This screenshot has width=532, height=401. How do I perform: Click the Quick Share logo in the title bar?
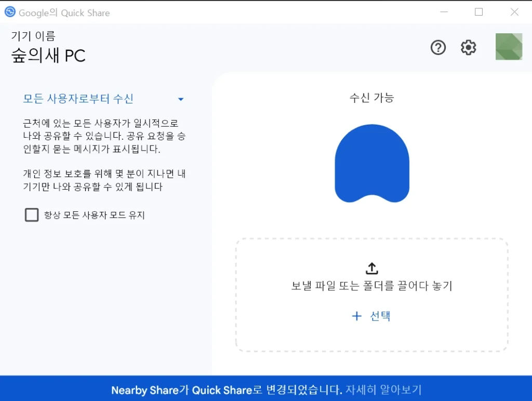10,12
